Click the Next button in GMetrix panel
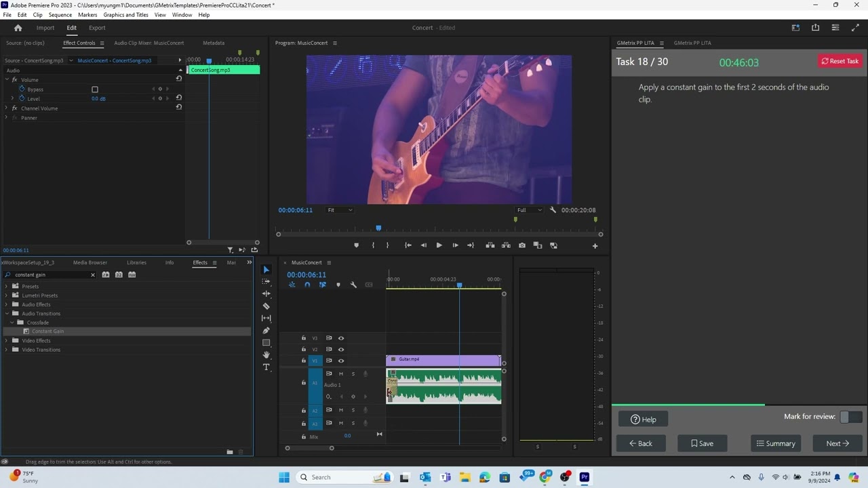868x488 pixels. (x=837, y=443)
